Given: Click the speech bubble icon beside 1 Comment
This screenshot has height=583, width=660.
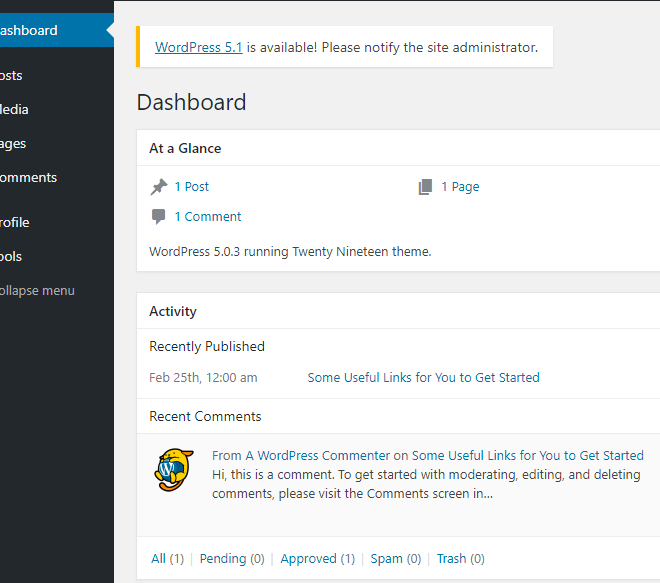Looking at the screenshot, I should click(158, 217).
